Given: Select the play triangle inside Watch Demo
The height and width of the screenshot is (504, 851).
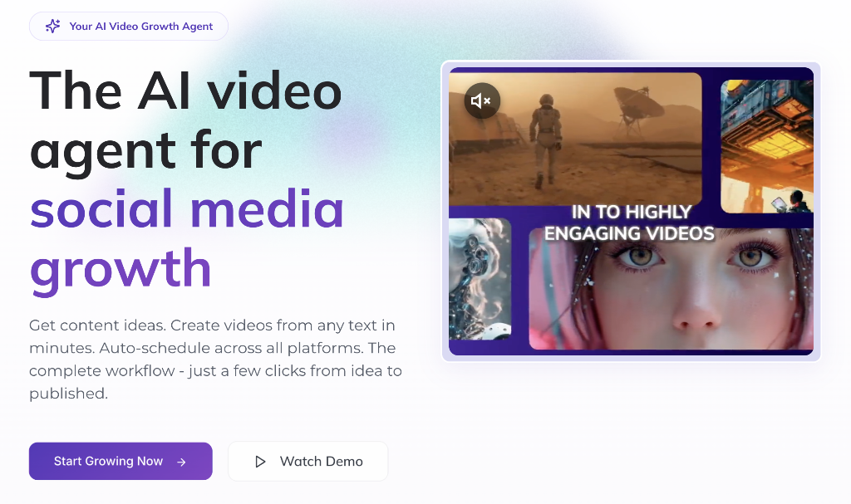Looking at the screenshot, I should coord(260,461).
